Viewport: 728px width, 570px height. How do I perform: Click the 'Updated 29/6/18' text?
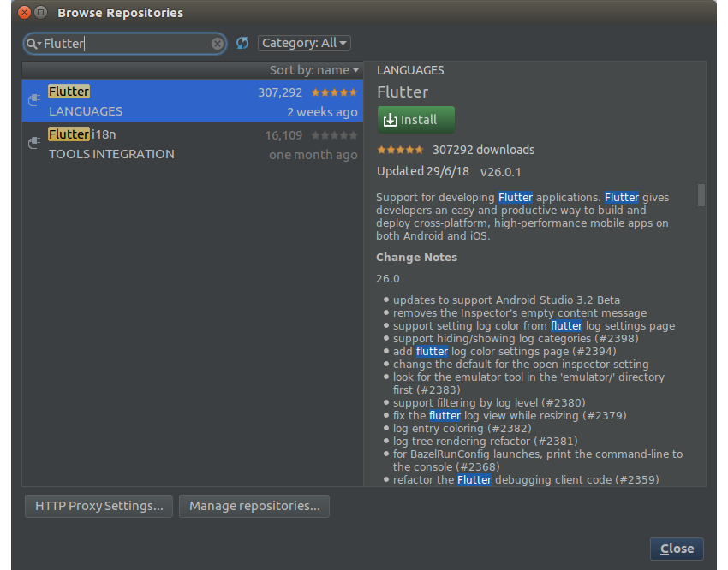tap(423, 172)
